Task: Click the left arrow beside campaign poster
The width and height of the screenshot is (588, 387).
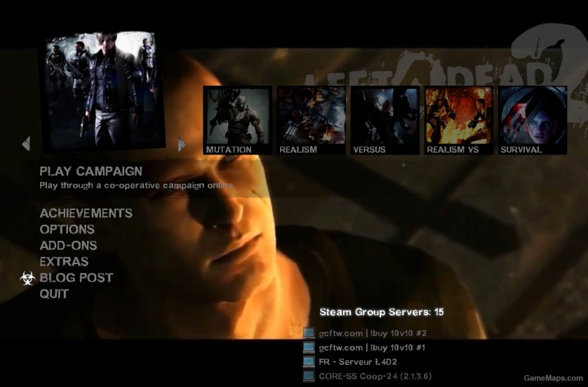Action: click(26, 144)
